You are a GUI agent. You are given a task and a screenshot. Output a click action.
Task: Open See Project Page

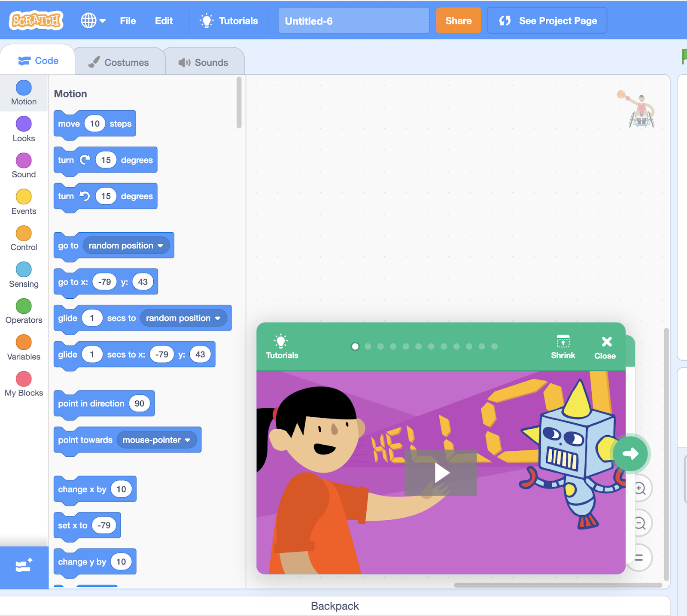547,20
